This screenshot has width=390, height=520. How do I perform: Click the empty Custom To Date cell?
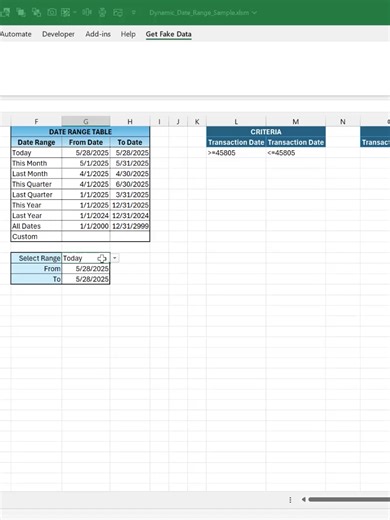(130, 236)
